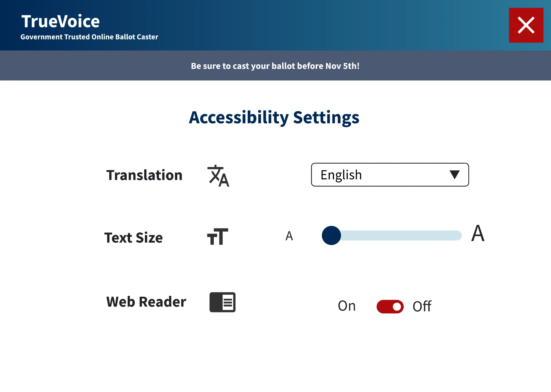Click the text size TT icon
Viewport: 551px width, 392px height.
[218, 236]
